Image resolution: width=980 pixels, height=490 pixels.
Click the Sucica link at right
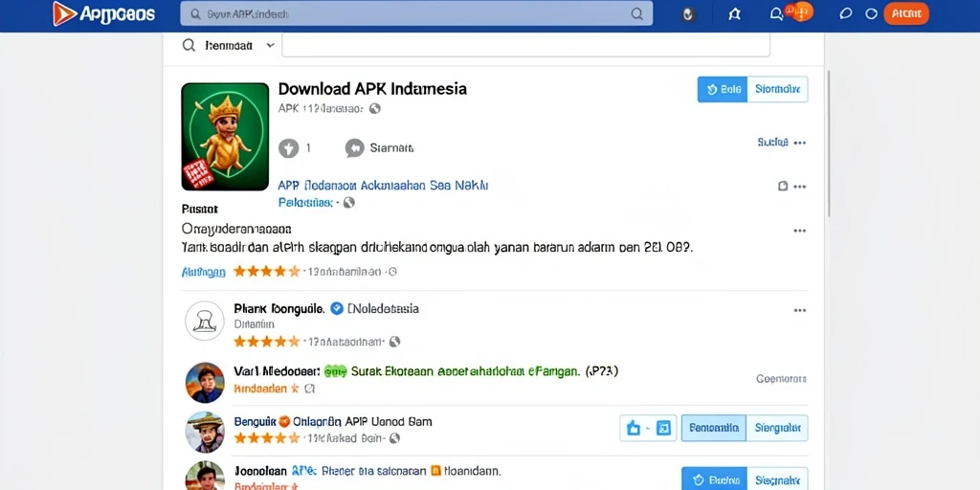[x=772, y=143]
